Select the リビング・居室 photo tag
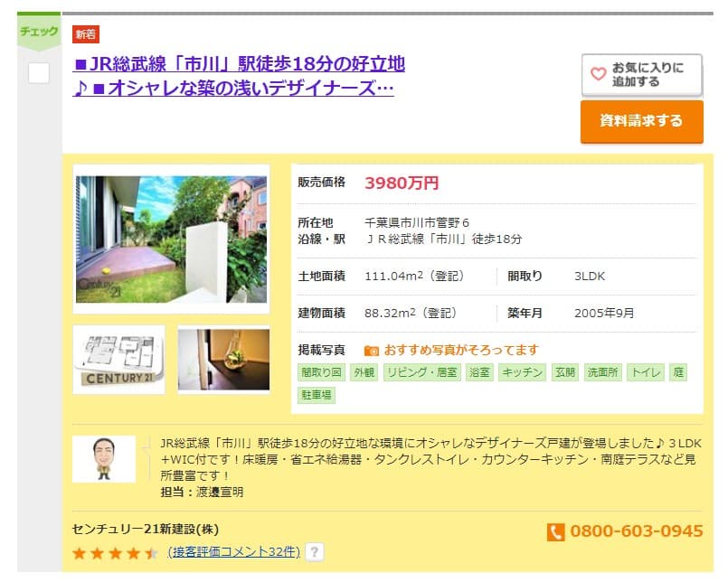 pyautogui.click(x=421, y=372)
